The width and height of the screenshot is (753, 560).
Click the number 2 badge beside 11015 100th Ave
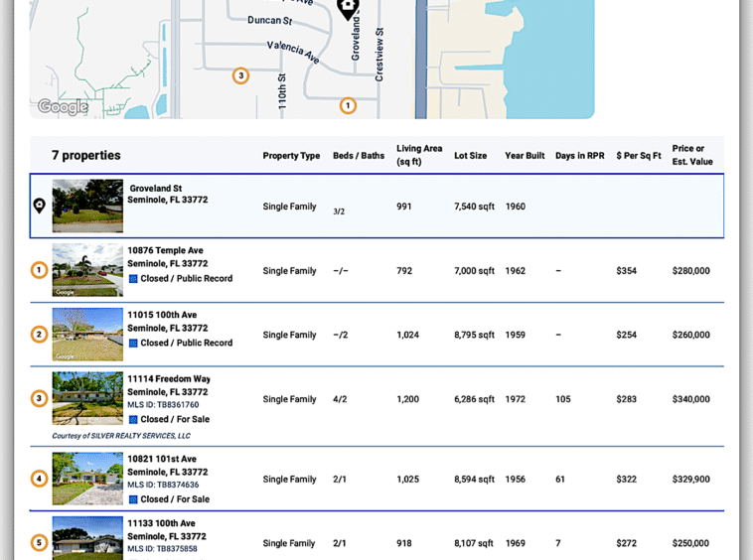click(40, 335)
